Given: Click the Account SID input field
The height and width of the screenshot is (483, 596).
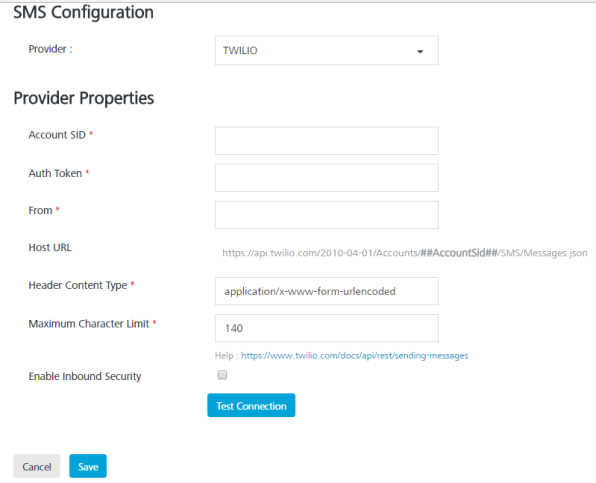Looking at the screenshot, I should click(327, 141).
